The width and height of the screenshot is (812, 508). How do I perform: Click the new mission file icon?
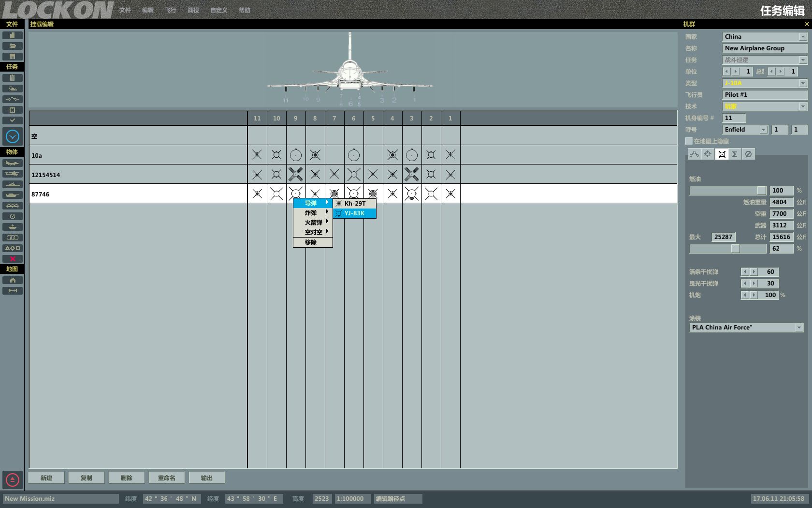point(13,35)
